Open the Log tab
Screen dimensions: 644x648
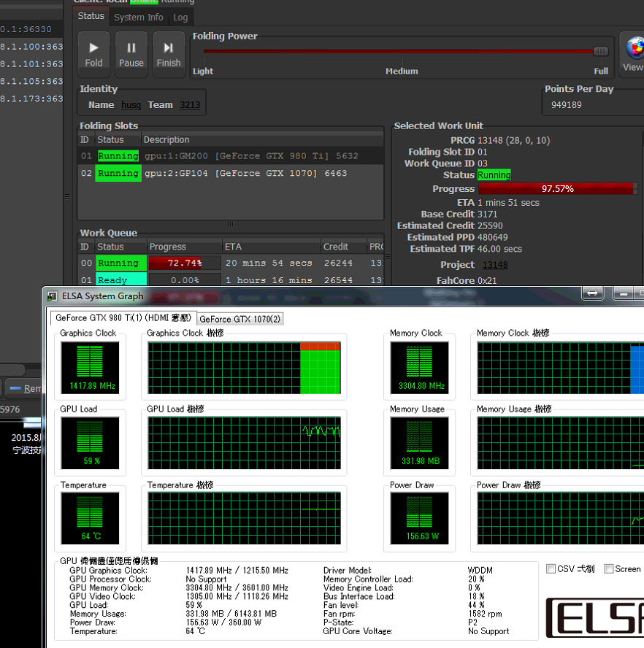click(180, 18)
